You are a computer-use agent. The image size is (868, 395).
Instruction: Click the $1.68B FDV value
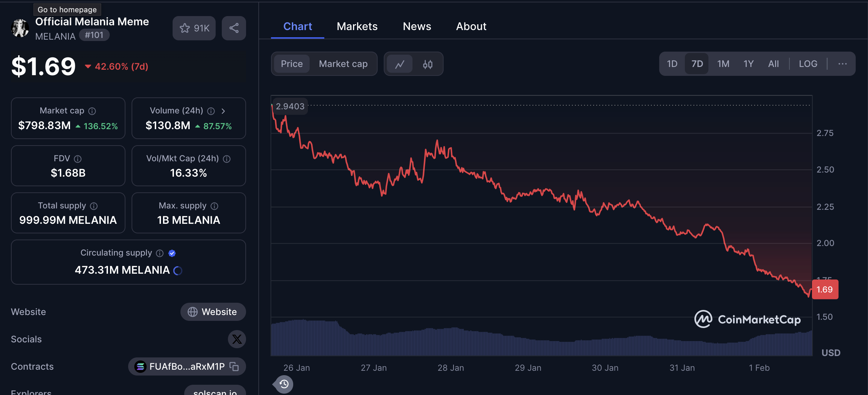68,173
